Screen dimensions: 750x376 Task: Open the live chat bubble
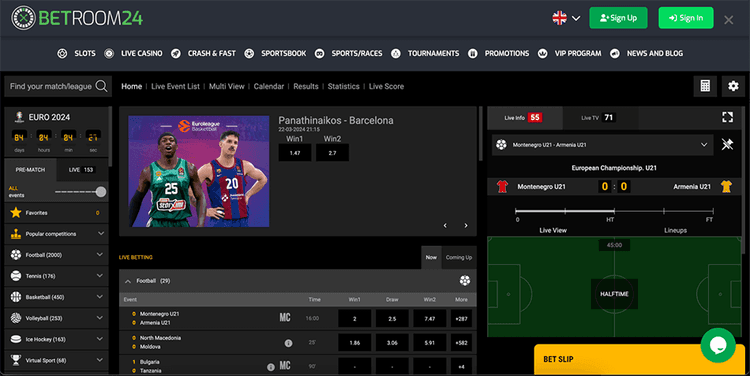(x=718, y=345)
